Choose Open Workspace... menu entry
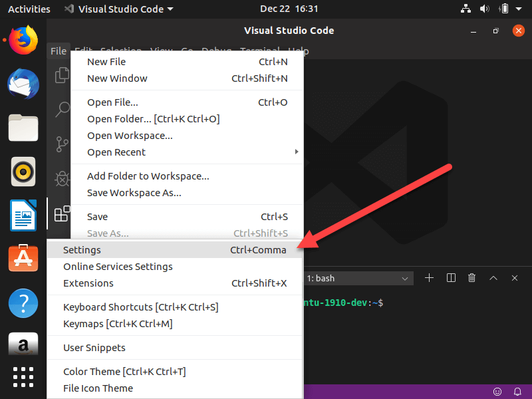This screenshot has width=532, height=399. coord(187,136)
